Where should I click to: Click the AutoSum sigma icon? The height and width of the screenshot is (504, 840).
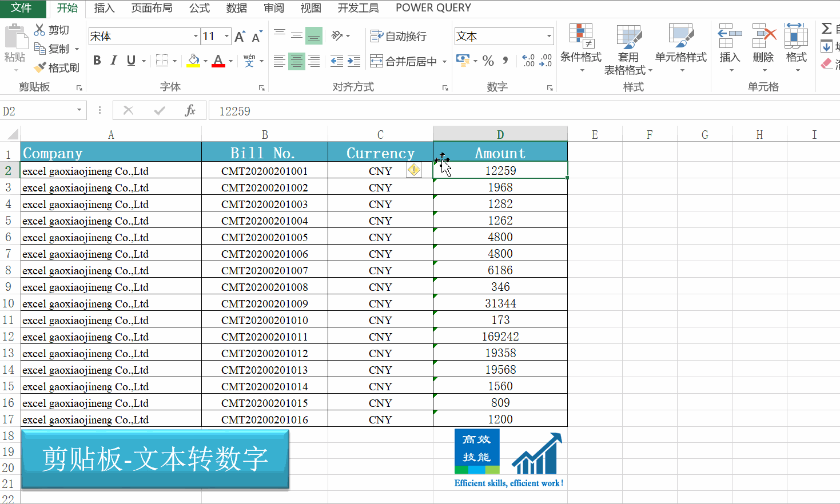tap(826, 29)
